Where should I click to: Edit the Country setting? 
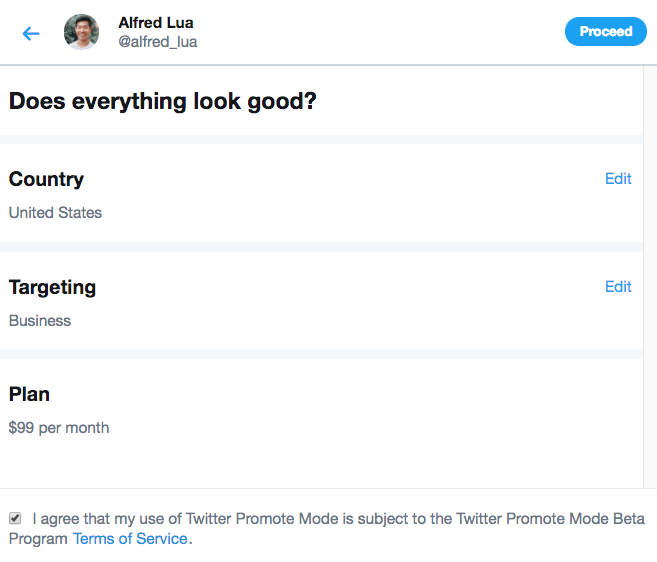click(x=618, y=178)
